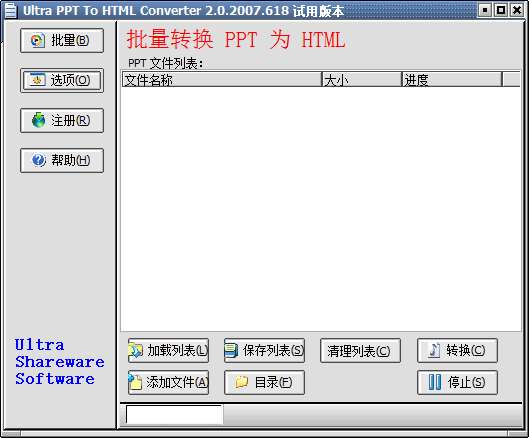Click the 进度 column header
Image resolution: width=529 pixels, height=438 pixels.
(452, 80)
